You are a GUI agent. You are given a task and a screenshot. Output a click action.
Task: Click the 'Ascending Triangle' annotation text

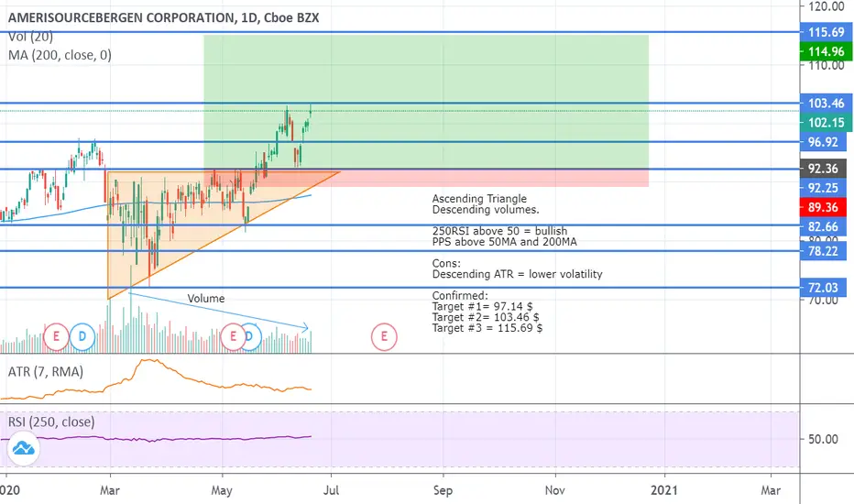pos(479,199)
